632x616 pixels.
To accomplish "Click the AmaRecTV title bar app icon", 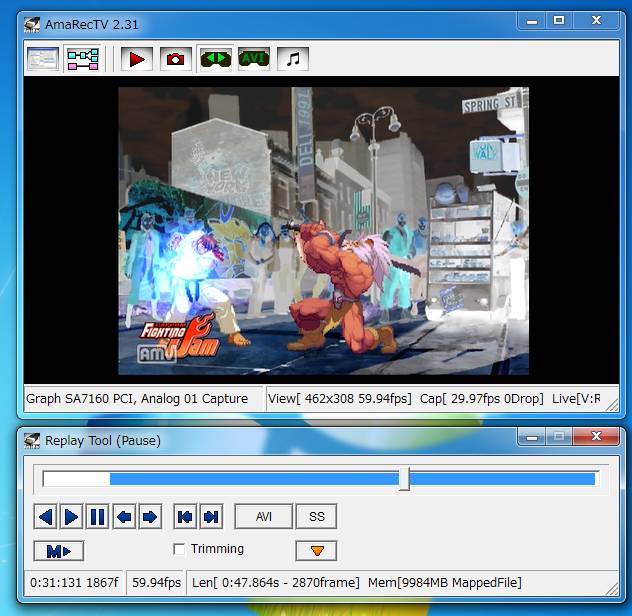I will [x=32, y=25].
